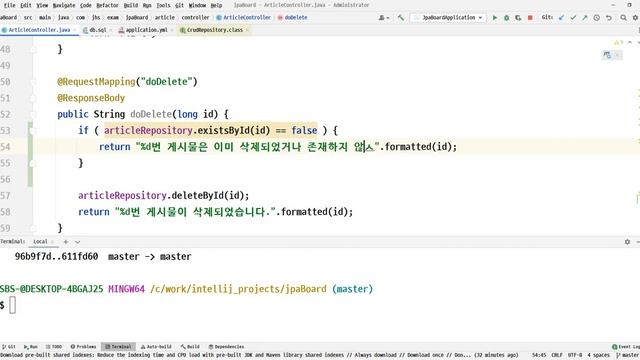
Task: Switch to the ArticleController.java tab
Action: pyautogui.click(x=39, y=30)
